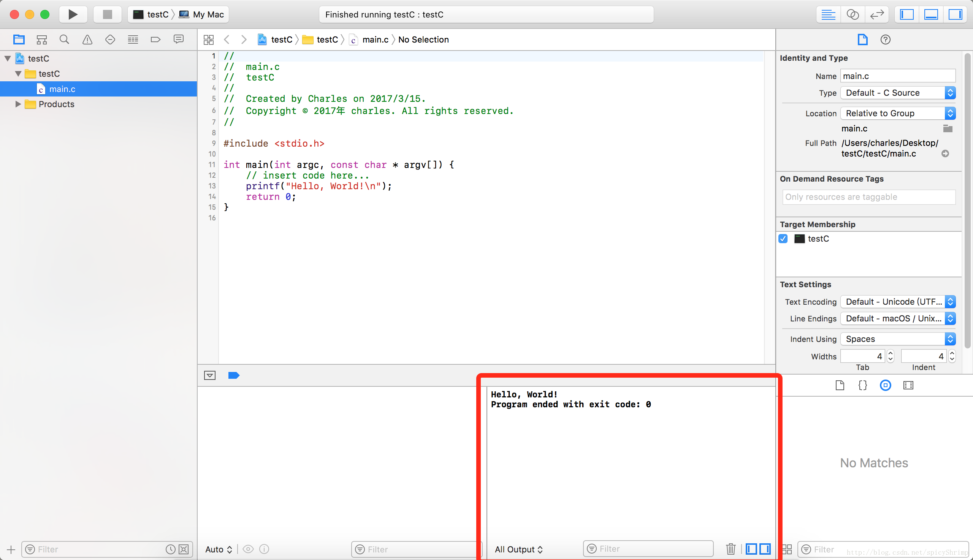Image resolution: width=973 pixels, height=560 pixels.
Task: Show the Version editor arrows icon
Action: click(877, 14)
